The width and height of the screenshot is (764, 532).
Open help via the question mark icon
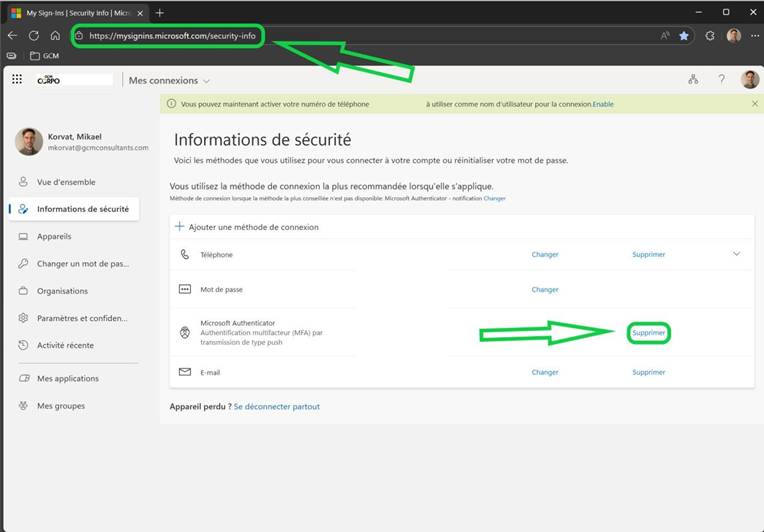(721, 79)
